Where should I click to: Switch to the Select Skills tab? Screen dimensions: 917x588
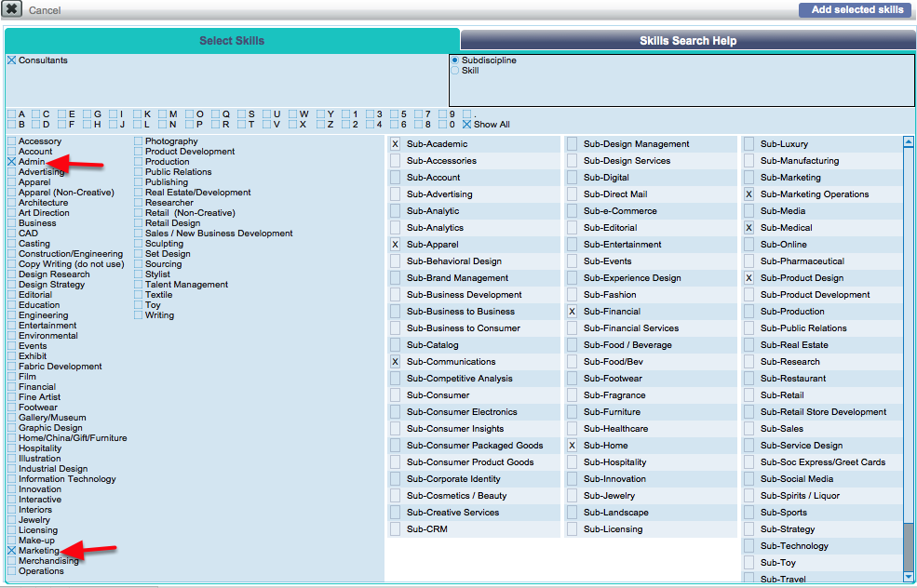[232, 40]
